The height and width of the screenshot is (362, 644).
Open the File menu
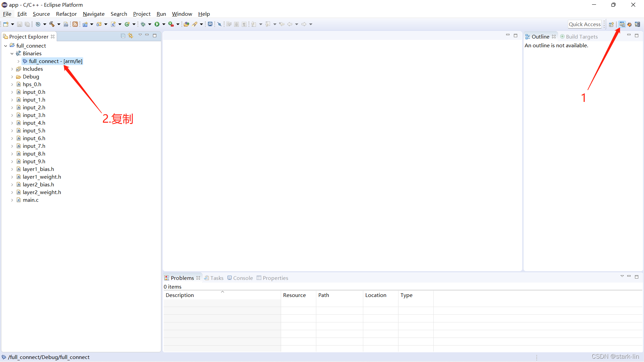click(7, 14)
